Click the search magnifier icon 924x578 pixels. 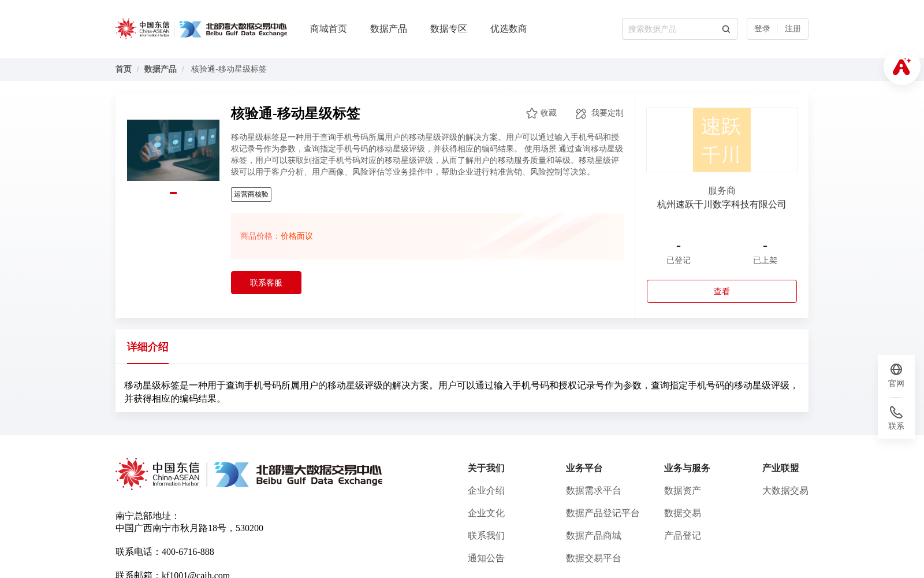point(726,29)
